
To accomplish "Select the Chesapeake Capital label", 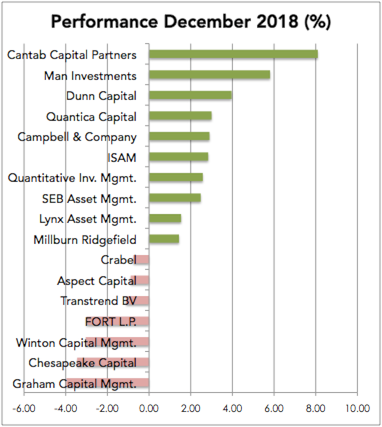I will (x=83, y=363).
